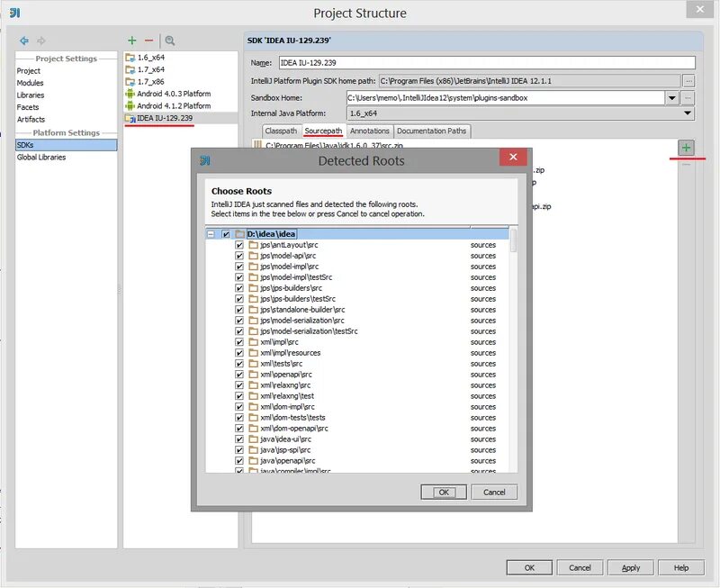
Task: Browse for Sandbox Home folder
Action: [688, 98]
